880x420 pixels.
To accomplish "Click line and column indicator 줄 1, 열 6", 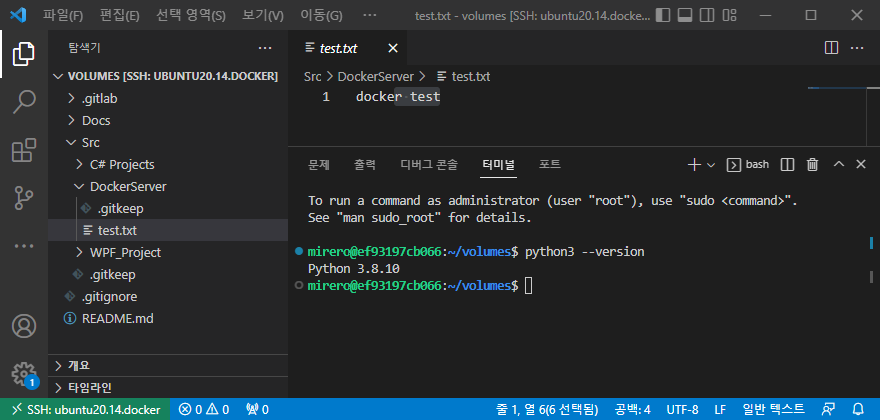I will click(547, 409).
